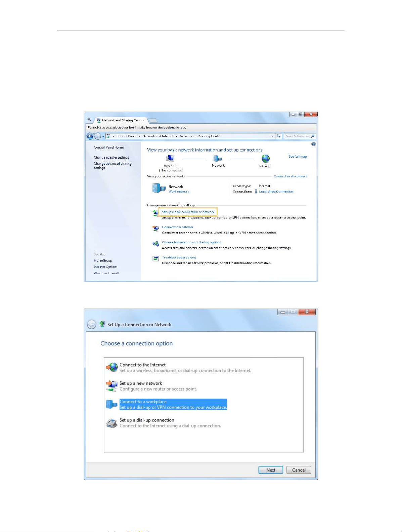This screenshot has width=402, height=532.
Task: Open the navigation history dropdown arrow
Action: [103, 136]
